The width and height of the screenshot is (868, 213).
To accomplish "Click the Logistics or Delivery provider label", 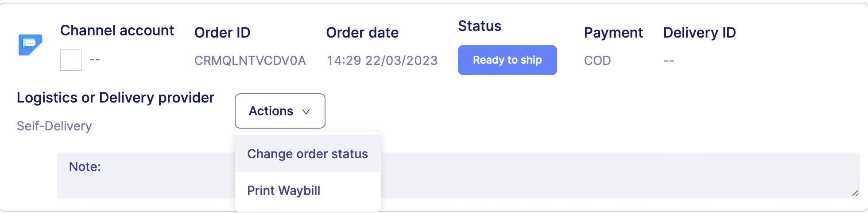I will [x=115, y=98].
